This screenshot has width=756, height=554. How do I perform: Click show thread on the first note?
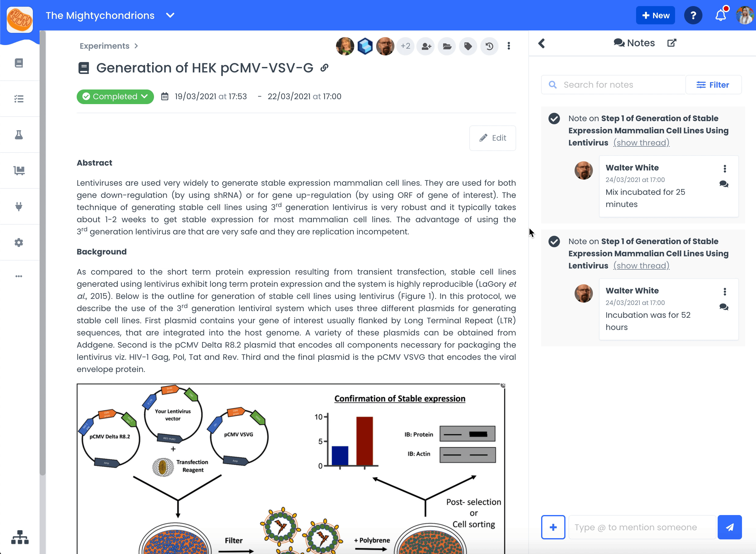(x=641, y=143)
